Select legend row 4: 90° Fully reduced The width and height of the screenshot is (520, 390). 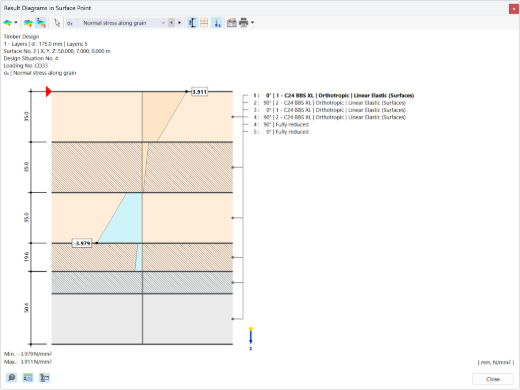coord(281,125)
